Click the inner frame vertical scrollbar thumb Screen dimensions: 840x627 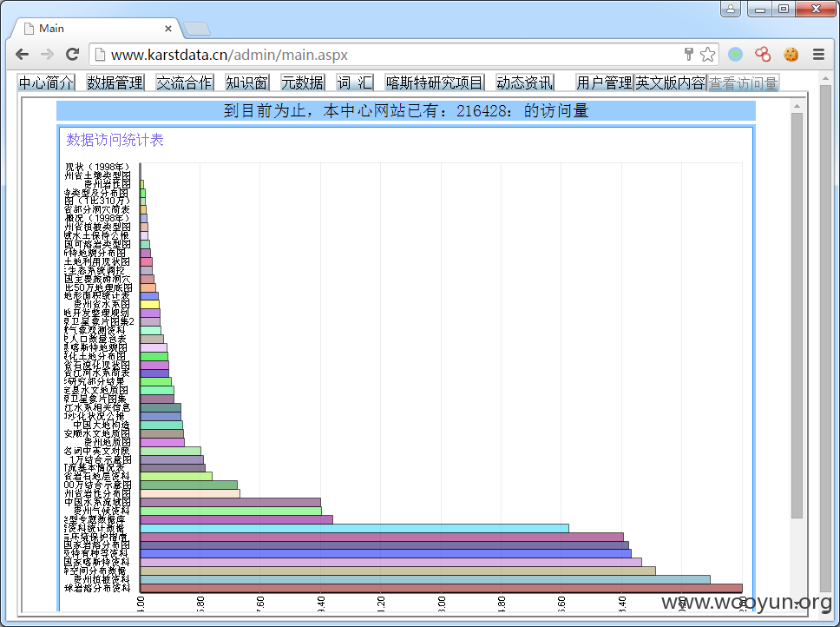click(x=797, y=315)
